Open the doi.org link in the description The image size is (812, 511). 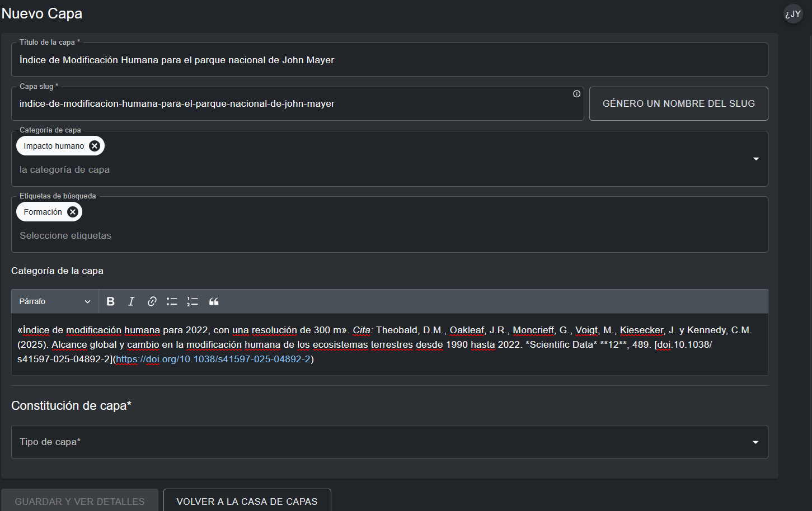[x=213, y=359]
